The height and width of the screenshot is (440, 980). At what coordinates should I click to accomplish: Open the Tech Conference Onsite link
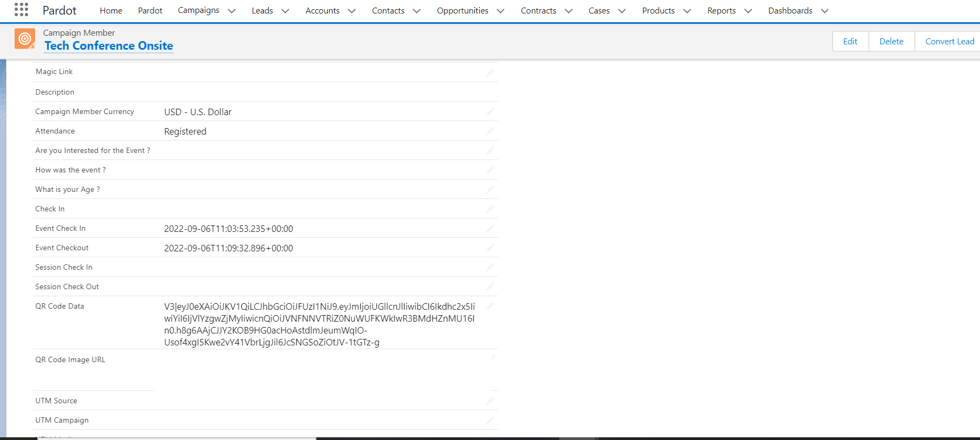pyautogui.click(x=109, y=46)
